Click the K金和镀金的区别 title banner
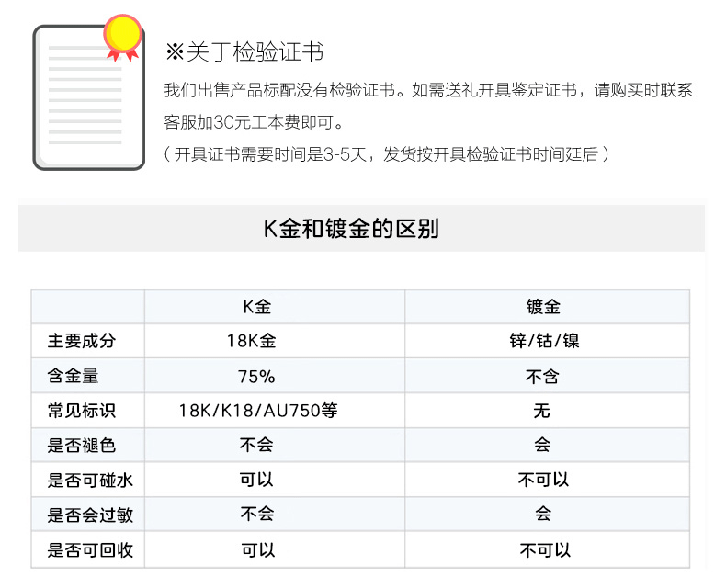The image size is (726, 588). pyautogui.click(x=361, y=228)
